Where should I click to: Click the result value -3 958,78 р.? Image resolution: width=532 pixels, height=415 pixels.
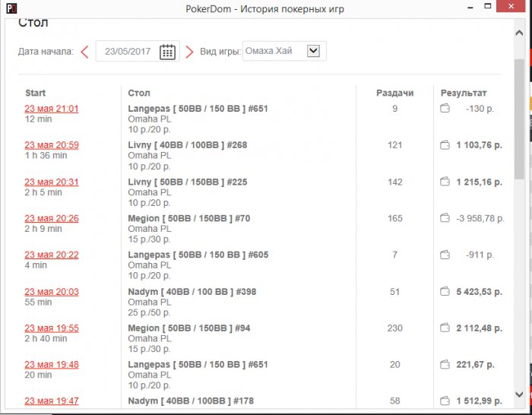[480, 218]
